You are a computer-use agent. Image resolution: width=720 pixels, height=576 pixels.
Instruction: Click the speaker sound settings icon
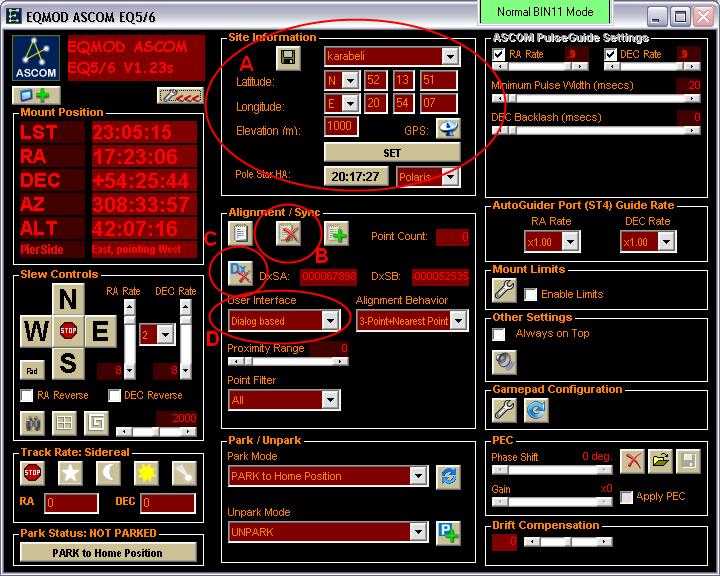(504, 362)
